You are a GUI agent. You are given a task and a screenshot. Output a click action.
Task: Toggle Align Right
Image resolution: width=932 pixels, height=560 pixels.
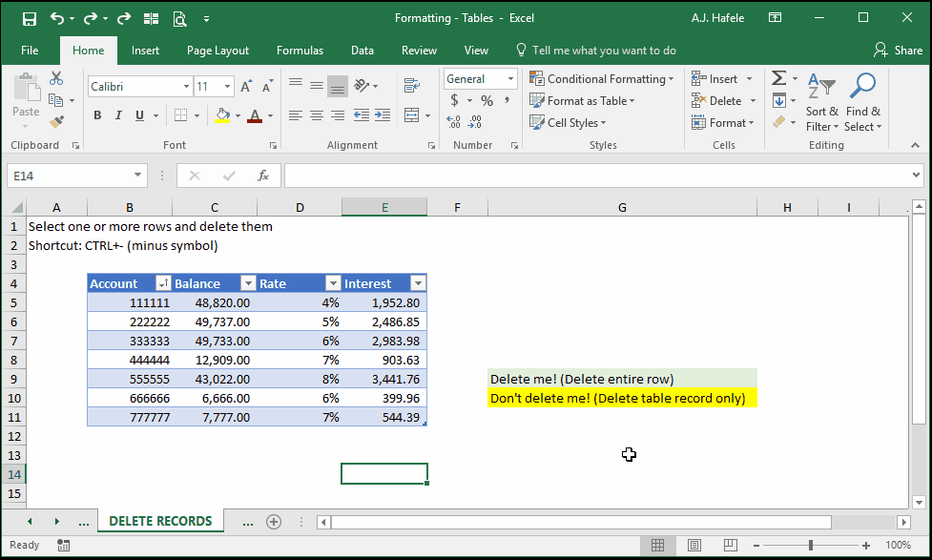click(338, 114)
